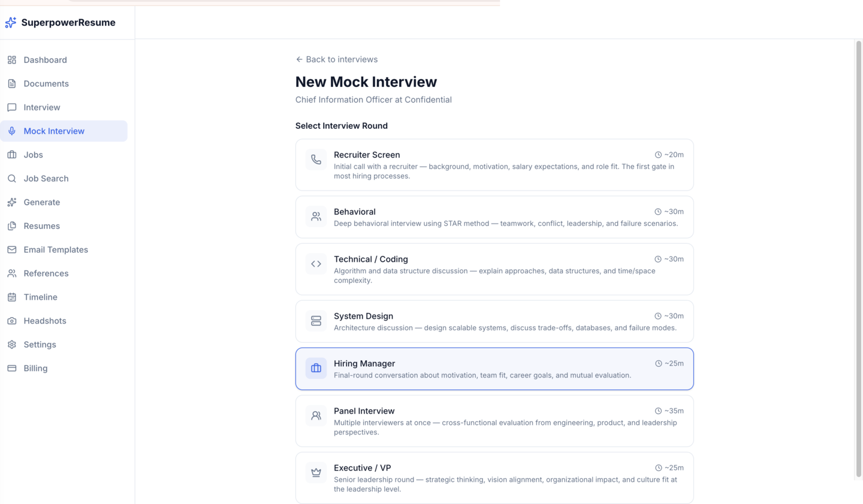Click the sparkle icon beside Generate
Viewport: 863px width, 504px height.
pyautogui.click(x=11, y=202)
